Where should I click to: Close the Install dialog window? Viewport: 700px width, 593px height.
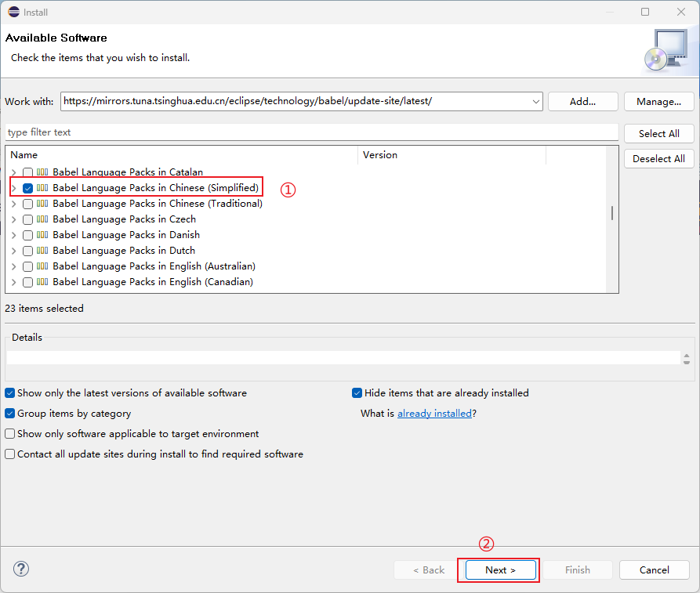tap(681, 12)
